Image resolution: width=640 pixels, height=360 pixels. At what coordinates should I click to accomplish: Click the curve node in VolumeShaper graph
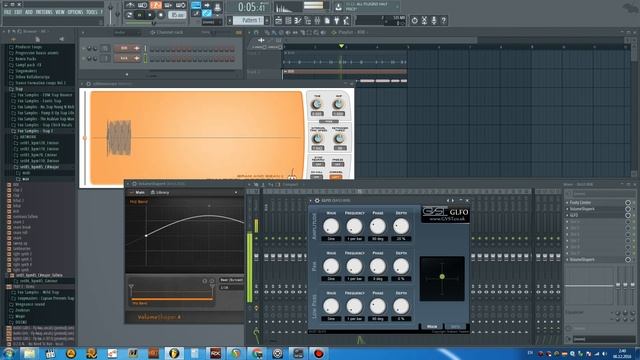click(x=146, y=236)
